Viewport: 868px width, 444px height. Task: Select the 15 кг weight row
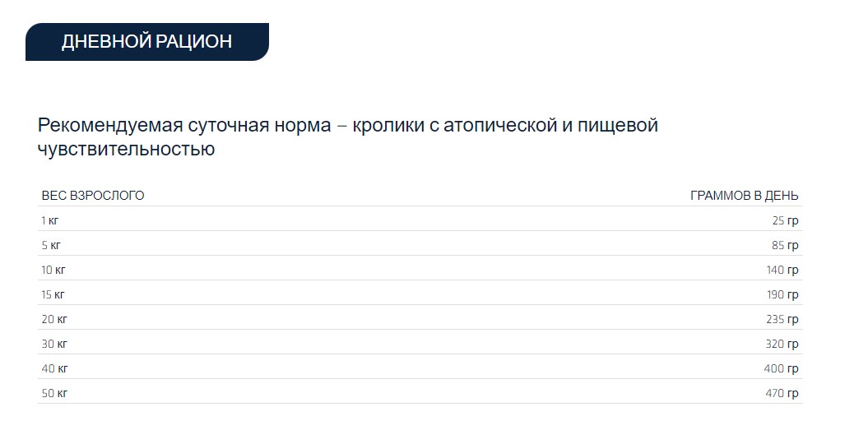(x=420, y=293)
